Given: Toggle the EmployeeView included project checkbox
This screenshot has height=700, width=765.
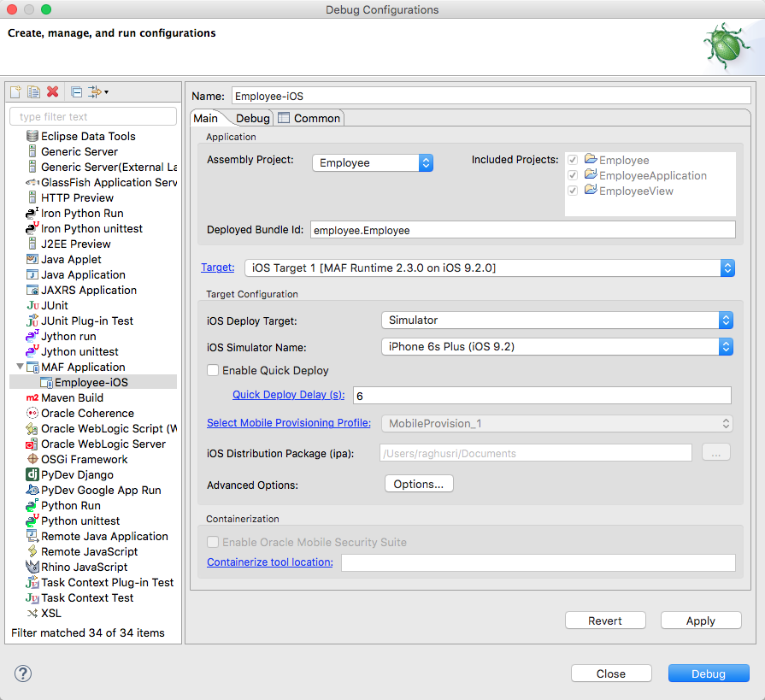Looking at the screenshot, I should [x=573, y=191].
